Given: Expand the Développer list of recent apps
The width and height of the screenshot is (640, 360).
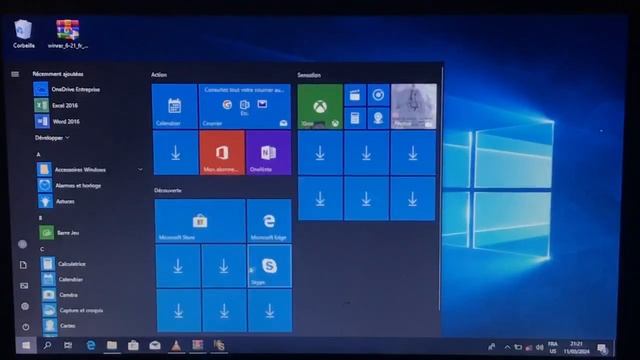Looking at the screenshot, I should pos(52,138).
